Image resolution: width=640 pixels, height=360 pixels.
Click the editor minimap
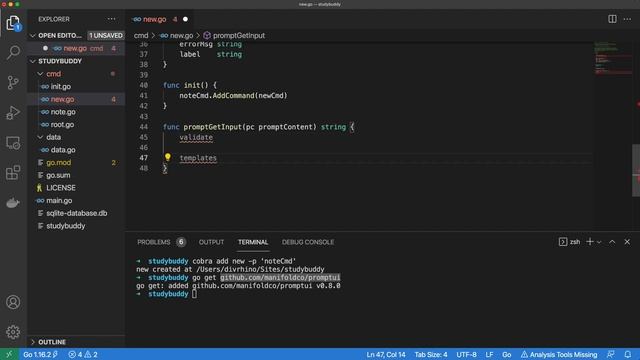pos(612,58)
